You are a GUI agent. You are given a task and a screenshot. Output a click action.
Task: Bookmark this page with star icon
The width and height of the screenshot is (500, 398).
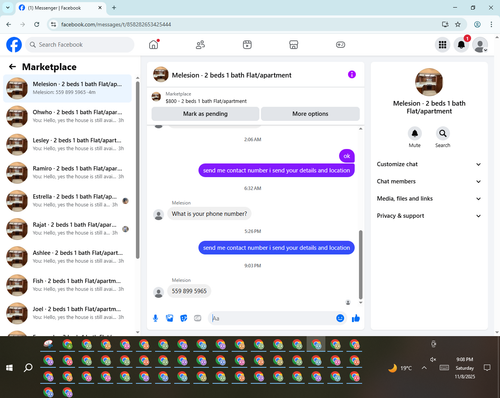point(458,24)
